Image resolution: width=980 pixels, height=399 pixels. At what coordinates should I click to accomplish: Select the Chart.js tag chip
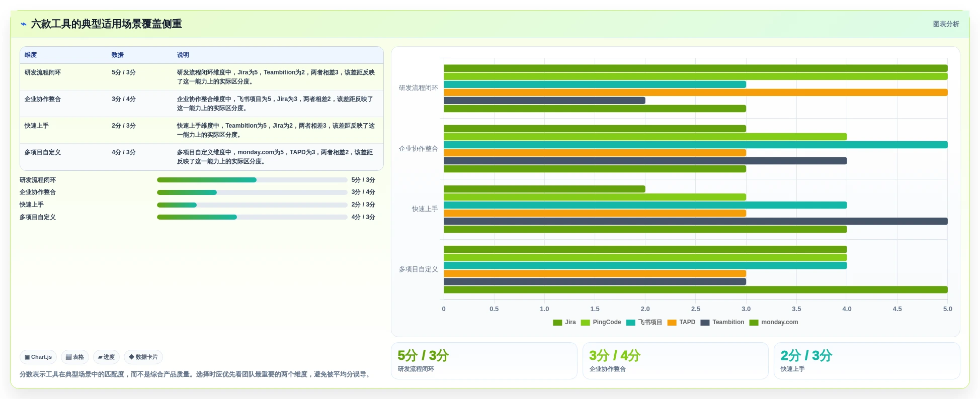coord(38,357)
